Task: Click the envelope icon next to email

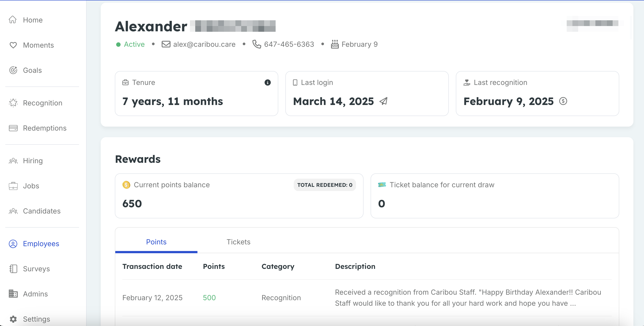Action: (x=166, y=44)
